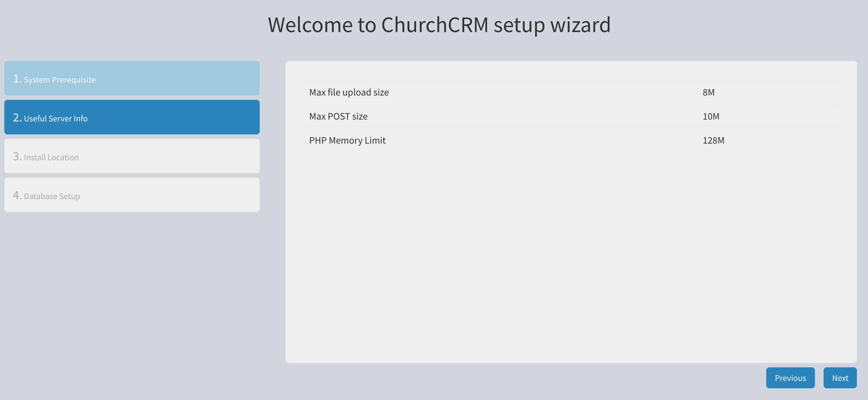Click the ChurchCRM setup wizard heading
Screen dimensions: 868x400
coord(439,25)
